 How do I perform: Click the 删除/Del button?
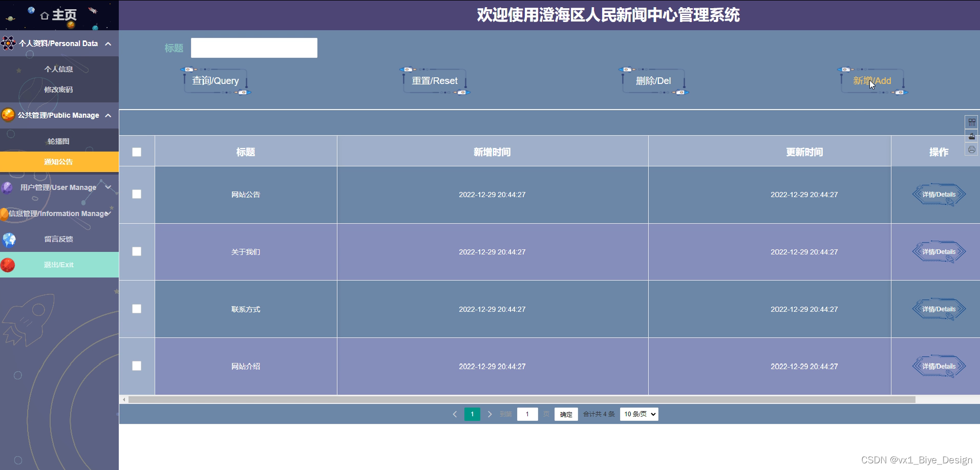click(x=653, y=81)
